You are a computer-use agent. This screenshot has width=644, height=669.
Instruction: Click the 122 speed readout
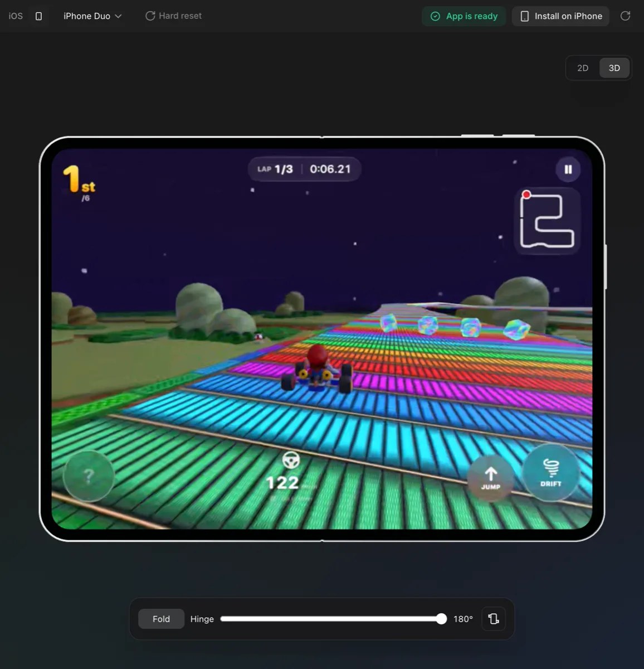tap(282, 483)
